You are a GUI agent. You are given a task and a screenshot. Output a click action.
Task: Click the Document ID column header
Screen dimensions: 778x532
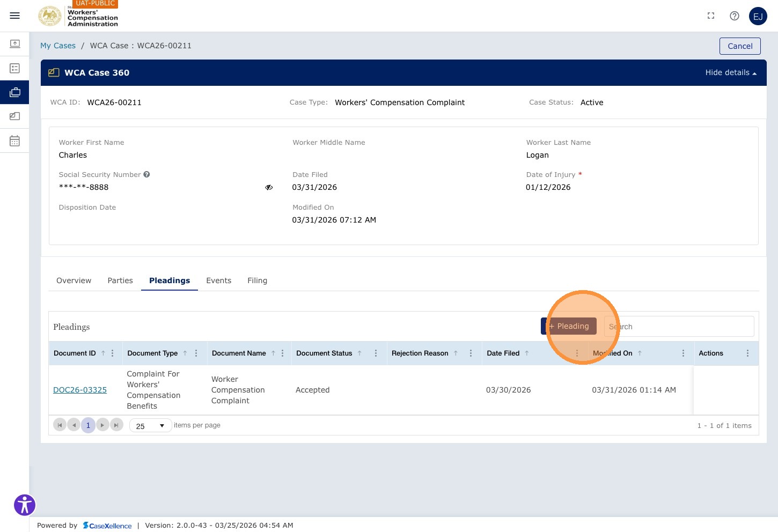coord(75,353)
